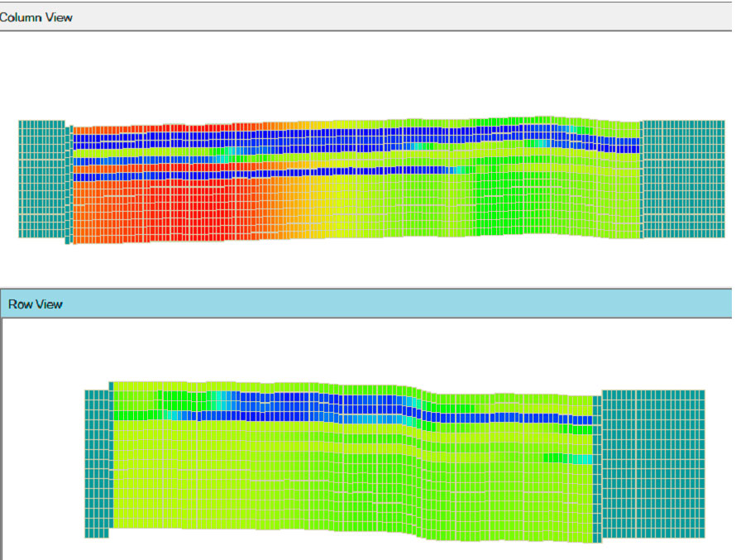Click the Row View cross-section grid
This screenshot has height=560, width=736.
pyautogui.click(x=394, y=462)
